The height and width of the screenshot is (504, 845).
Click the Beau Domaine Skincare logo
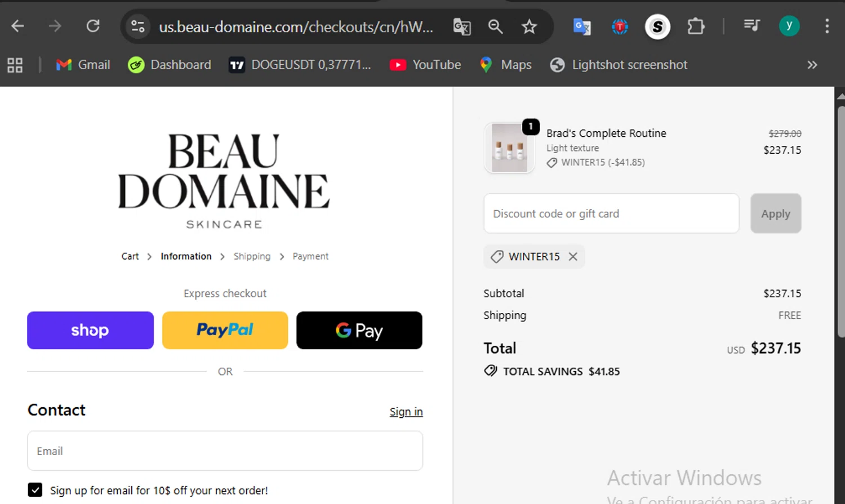pos(224,181)
